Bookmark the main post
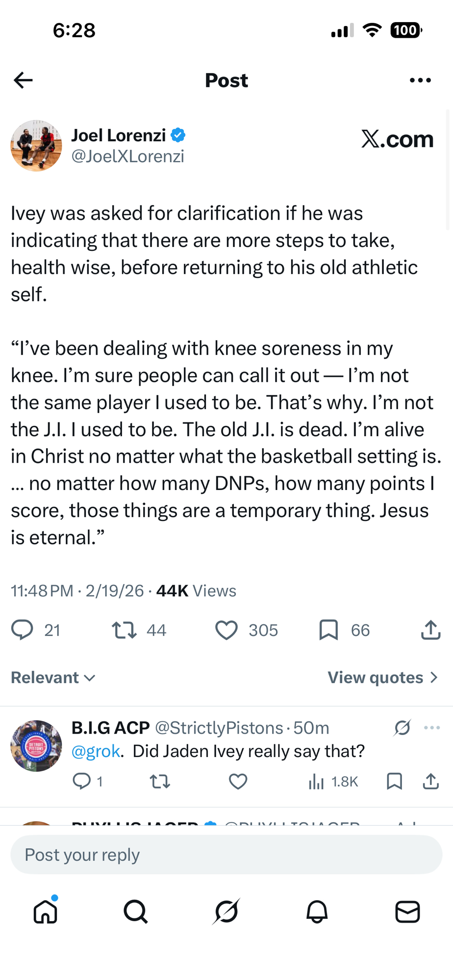Screen dimensions: 453x980 pos(328,630)
